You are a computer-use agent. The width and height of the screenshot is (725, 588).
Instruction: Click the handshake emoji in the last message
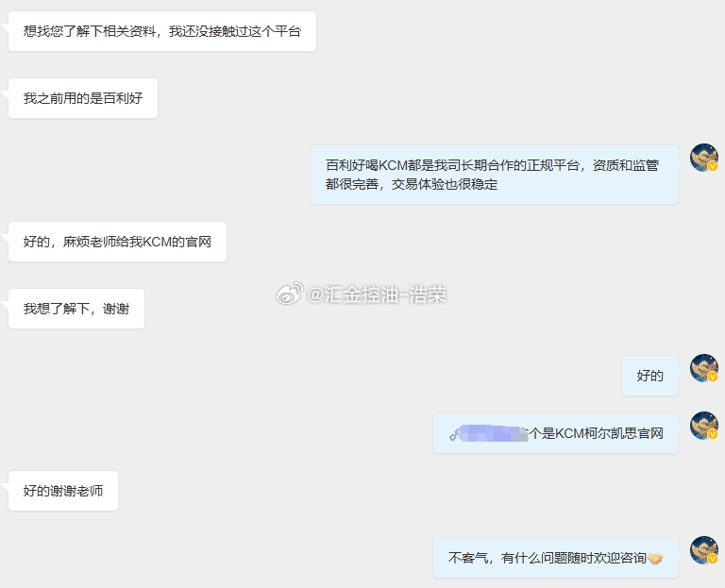point(655,559)
